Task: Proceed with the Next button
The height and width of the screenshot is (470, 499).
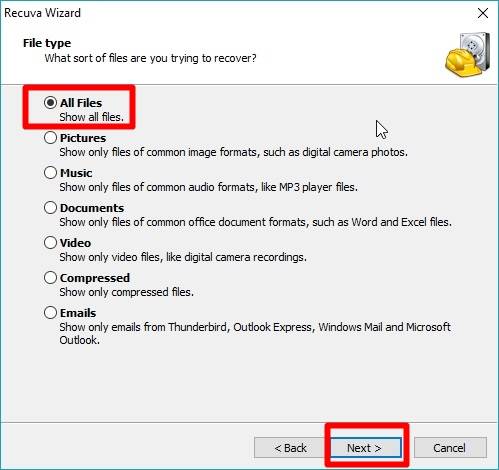Action: (x=366, y=448)
